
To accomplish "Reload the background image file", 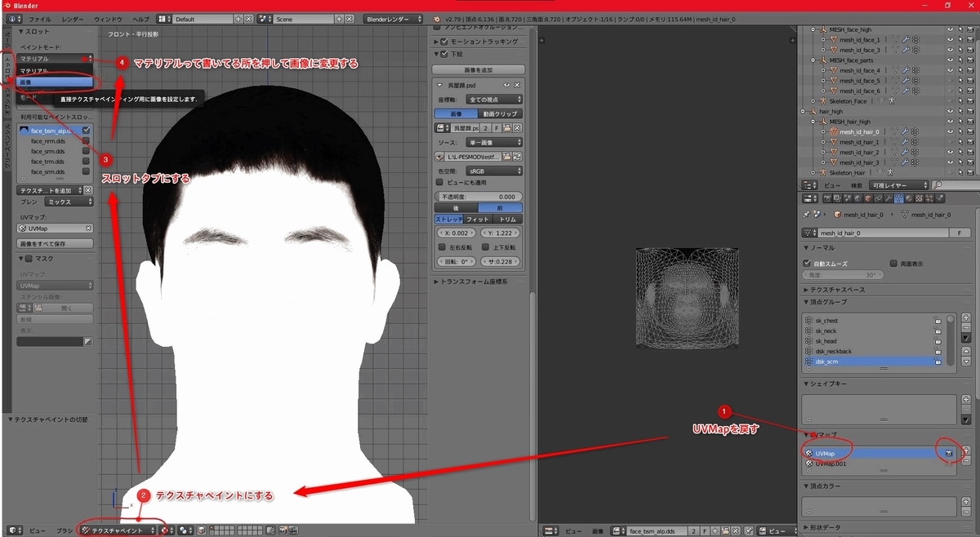I will [518, 157].
